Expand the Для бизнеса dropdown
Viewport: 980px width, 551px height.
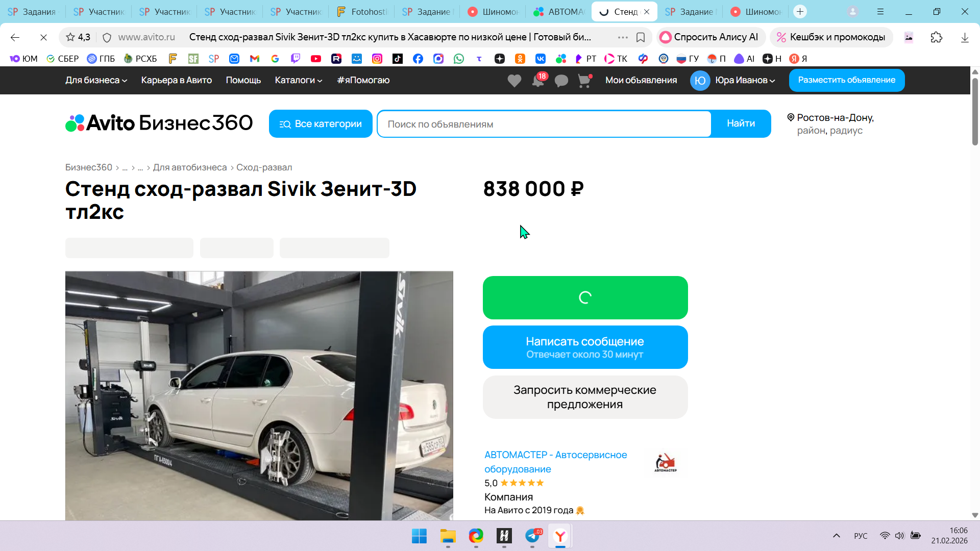(96, 80)
